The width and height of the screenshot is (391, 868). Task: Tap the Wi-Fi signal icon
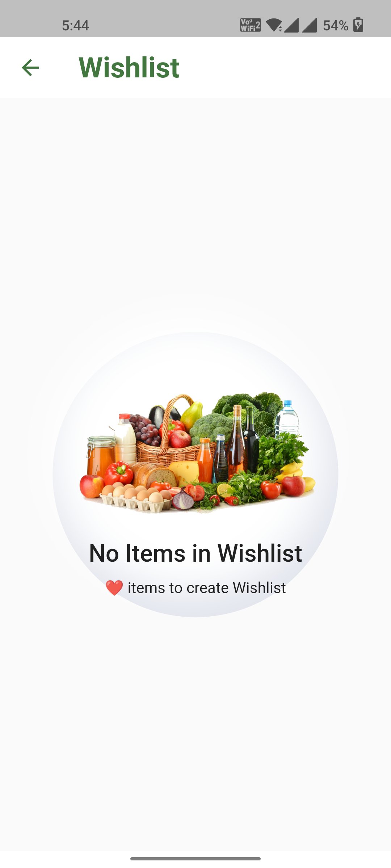[274, 25]
